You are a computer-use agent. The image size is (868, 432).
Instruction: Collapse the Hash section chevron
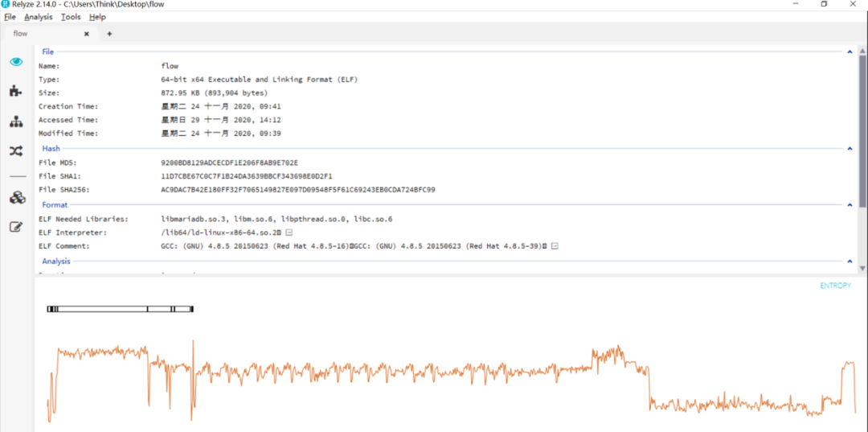coord(850,149)
